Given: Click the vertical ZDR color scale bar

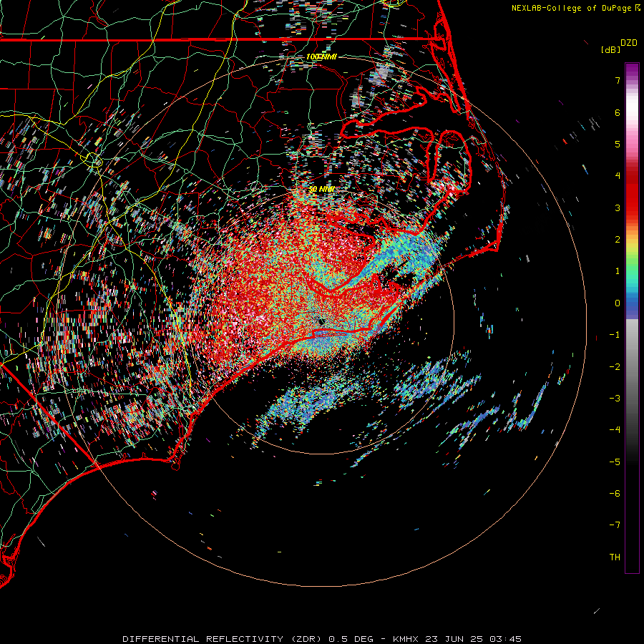Looking at the screenshot, I should click(632, 318).
